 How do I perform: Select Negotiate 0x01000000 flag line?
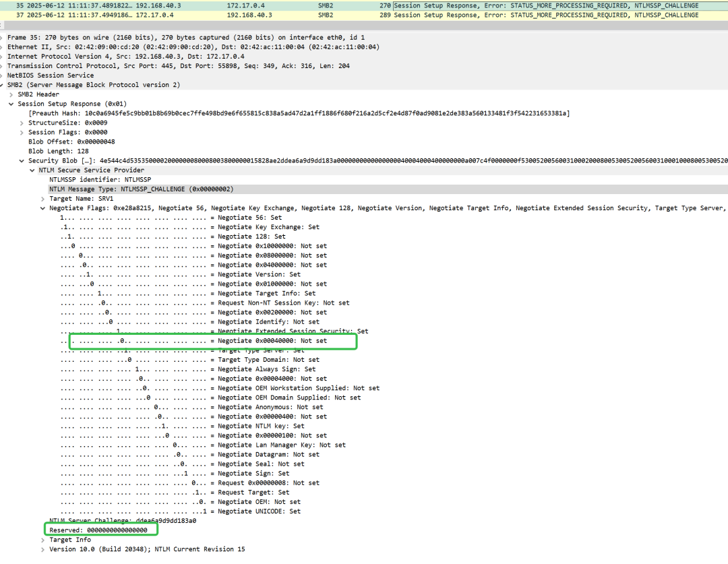(x=193, y=284)
